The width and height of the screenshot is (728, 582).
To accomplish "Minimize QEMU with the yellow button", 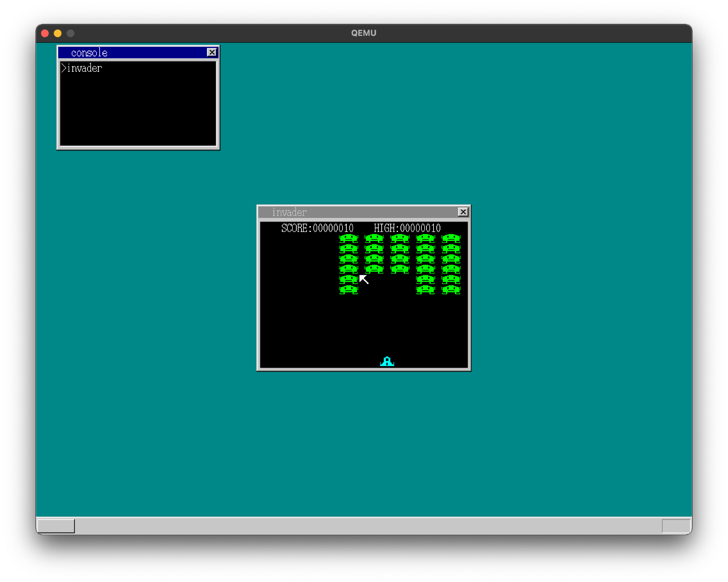I will [x=58, y=33].
